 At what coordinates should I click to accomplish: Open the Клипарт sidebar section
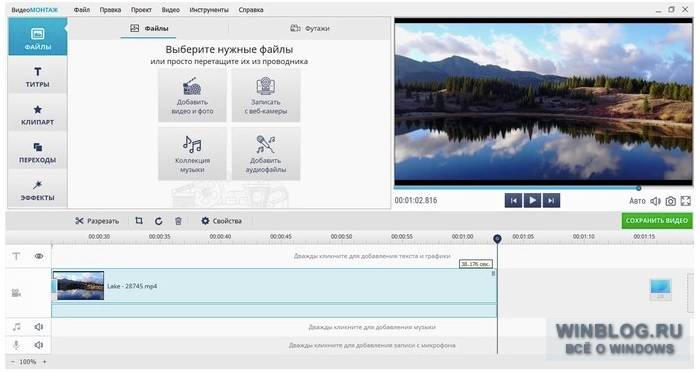(38, 114)
